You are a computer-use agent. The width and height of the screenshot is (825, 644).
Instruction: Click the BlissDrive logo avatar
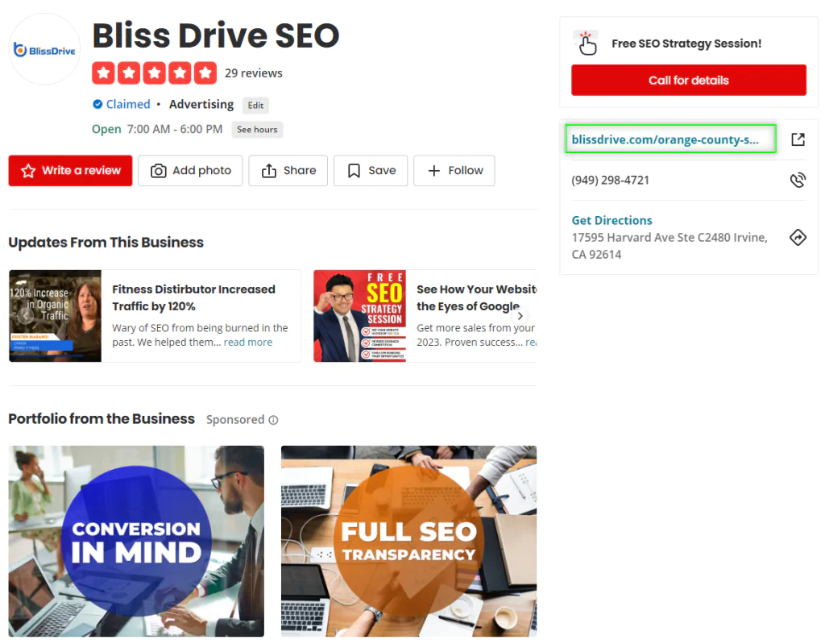pos(45,50)
